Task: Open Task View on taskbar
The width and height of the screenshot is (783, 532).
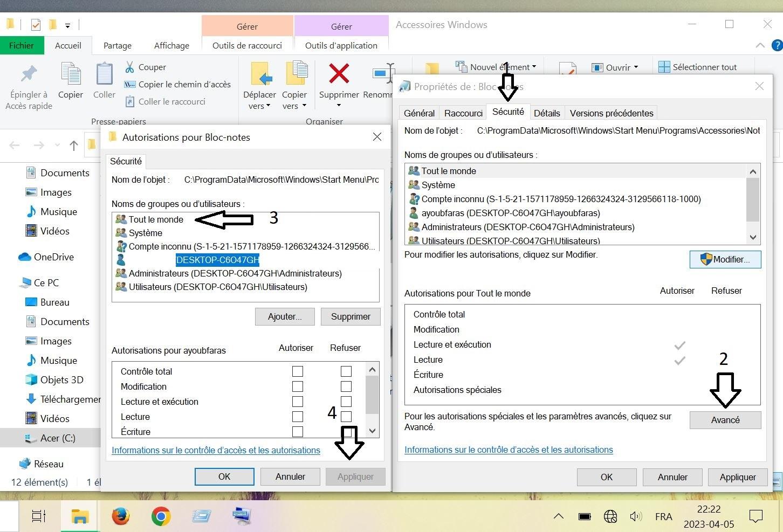Action: (x=39, y=516)
